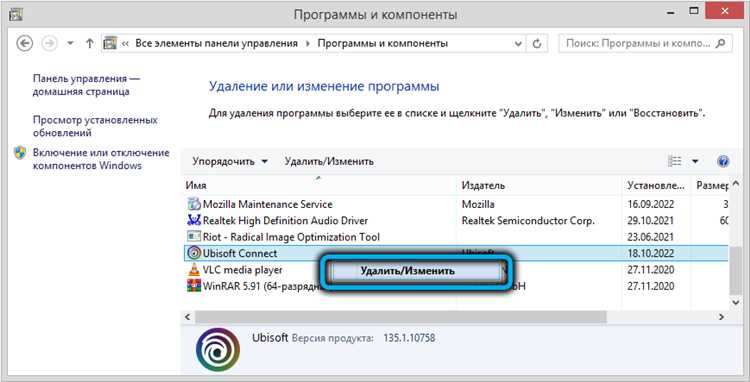Expand the view options dropdown arrow
This screenshot has height=382, width=750.
tap(695, 162)
